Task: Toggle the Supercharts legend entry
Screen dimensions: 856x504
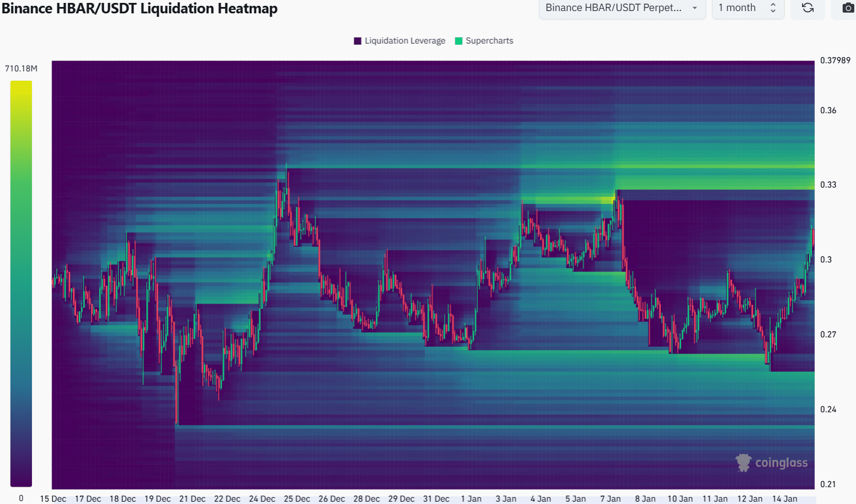Action: (484, 41)
